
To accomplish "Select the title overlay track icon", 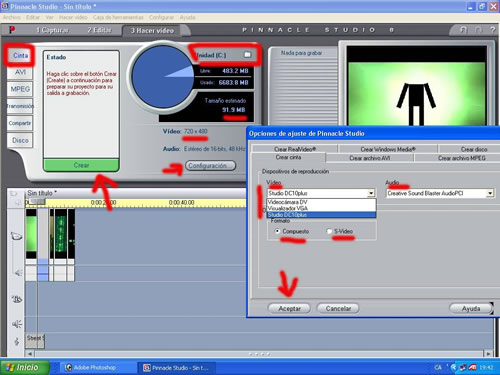I will click(x=17, y=299).
